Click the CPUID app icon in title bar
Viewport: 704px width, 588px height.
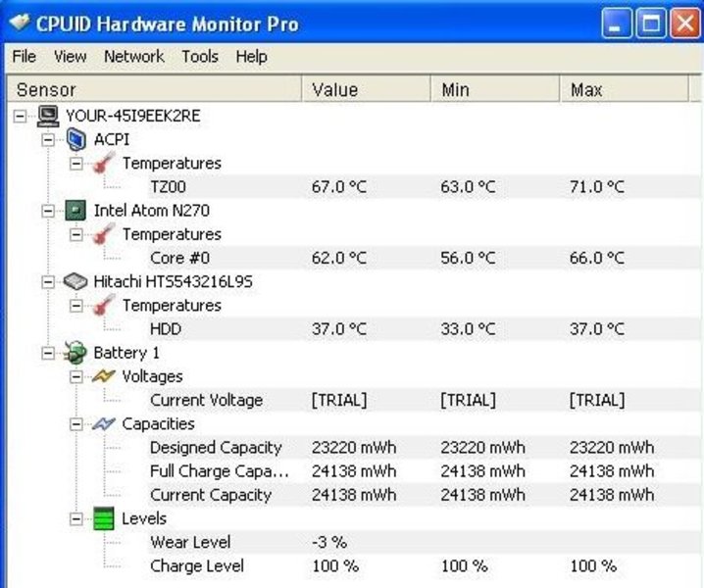pos(20,22)
